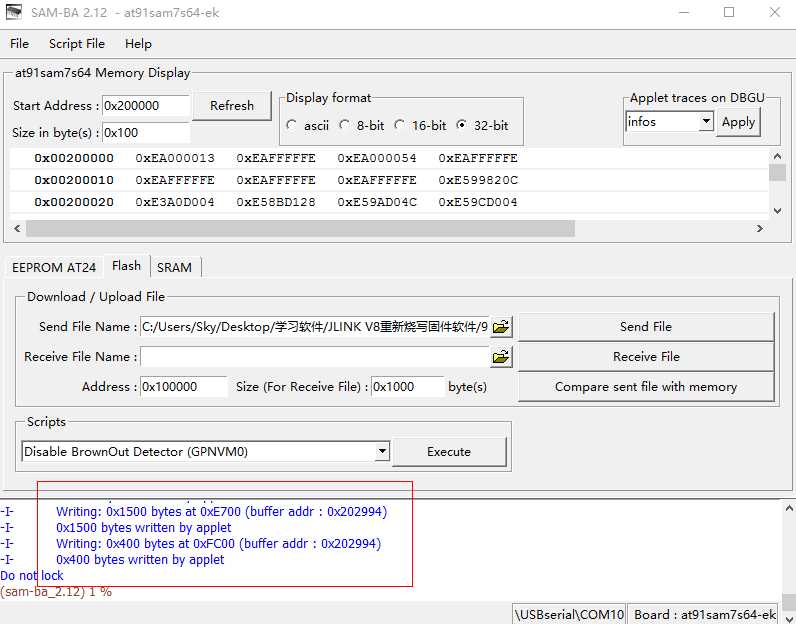
Task: Click the (sam-ba_2.12) console prompt
Action: (x=56, y=592)
